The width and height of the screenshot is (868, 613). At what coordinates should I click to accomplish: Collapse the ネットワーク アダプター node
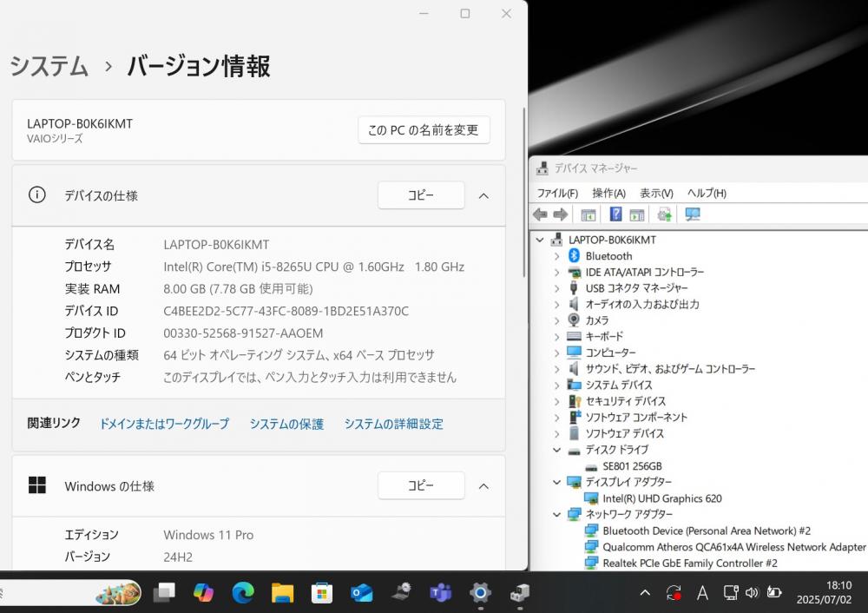(x=557, y=514)
